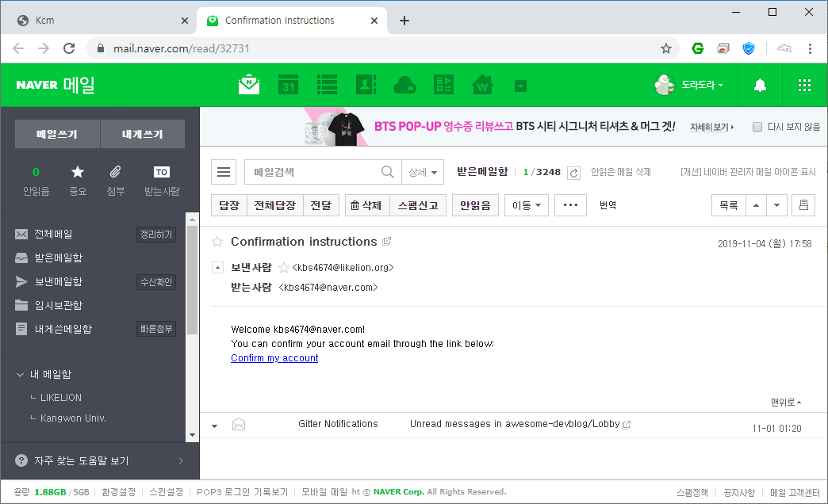The height and width of the screenshot is (504, 828).
Task: Open the 받은메일함 folder in sidebar
Action: pyautogui.click(x=58, y=258)
